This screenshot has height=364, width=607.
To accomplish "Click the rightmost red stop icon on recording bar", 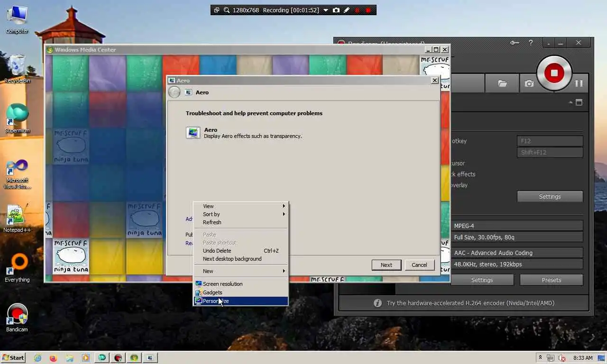I will 368,10.
